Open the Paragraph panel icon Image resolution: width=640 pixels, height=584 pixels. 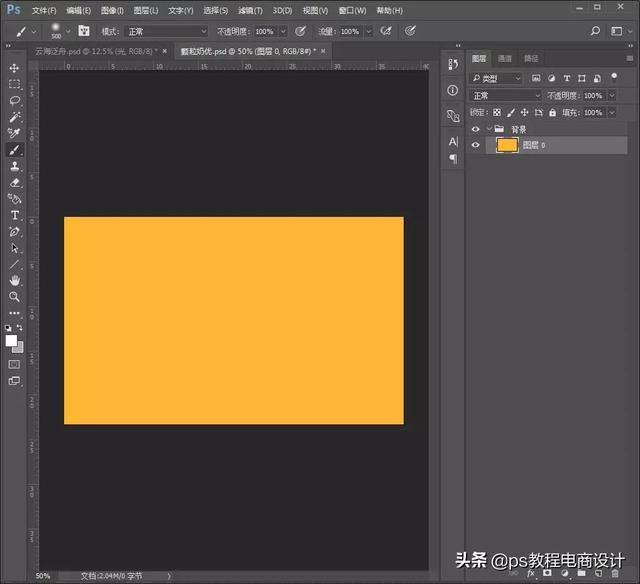[x=453, y=158]
